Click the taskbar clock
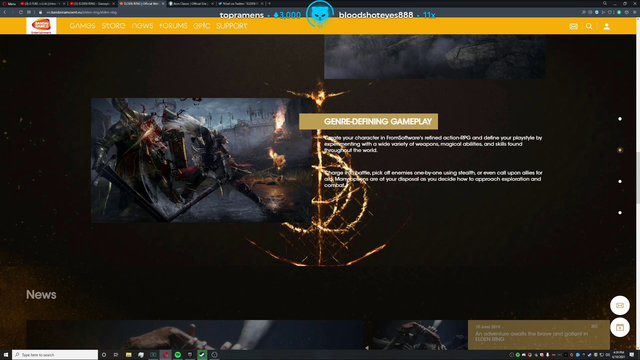The image size is (640, 360). (x=619, y=355)
